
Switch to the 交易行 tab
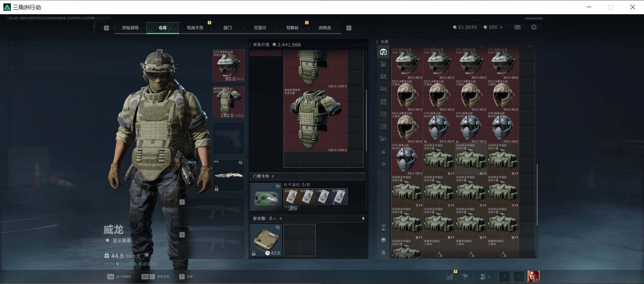[x=260, y=28]
